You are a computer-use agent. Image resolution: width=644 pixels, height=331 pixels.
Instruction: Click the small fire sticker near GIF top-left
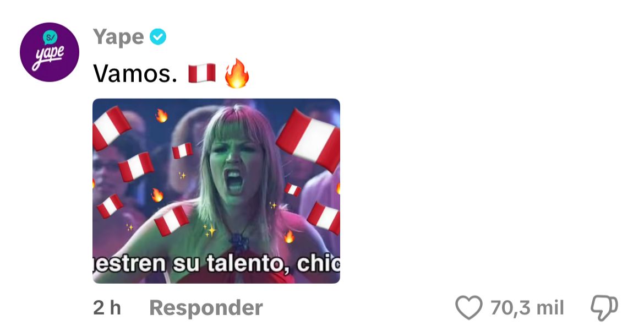pyautogui.click(x=161, y=116)
